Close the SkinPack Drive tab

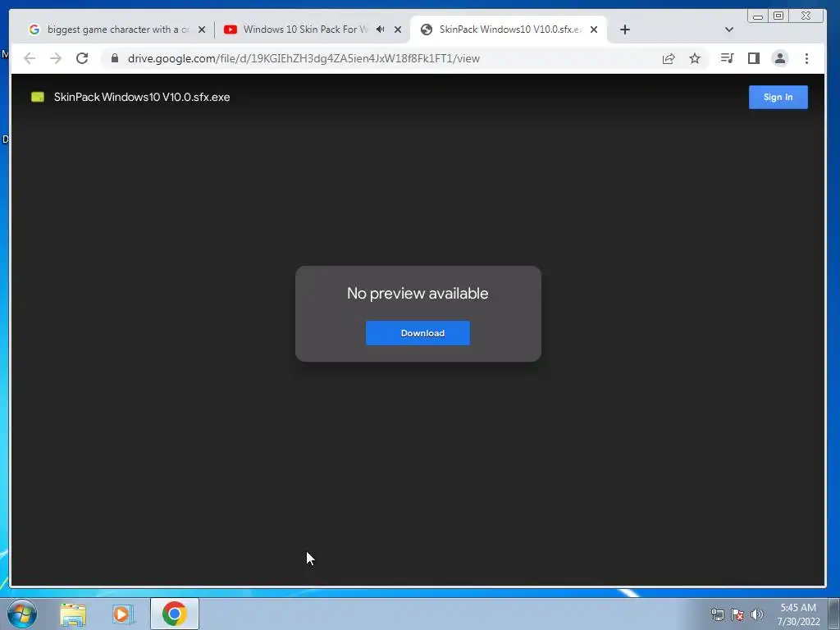[594, 30]
